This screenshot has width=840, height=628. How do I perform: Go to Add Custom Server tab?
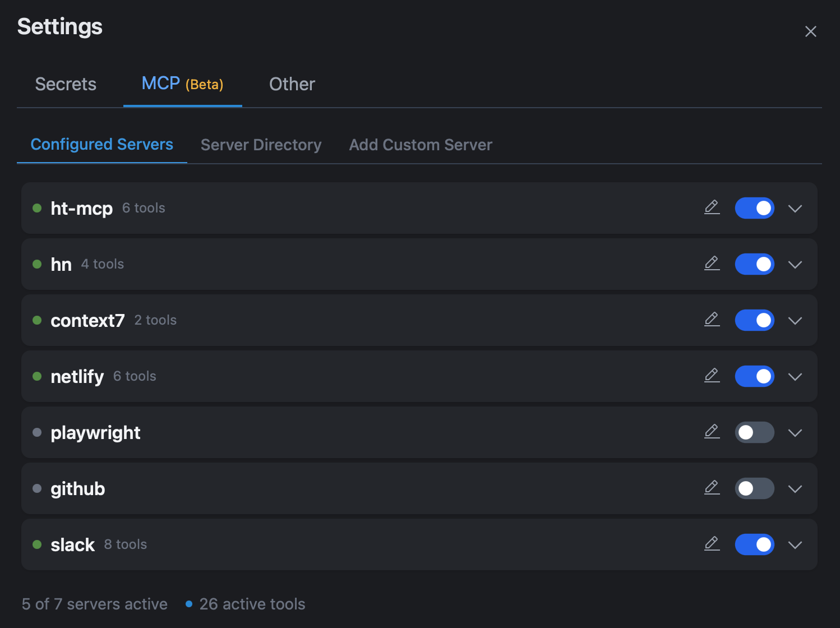(x=421, y=145)
